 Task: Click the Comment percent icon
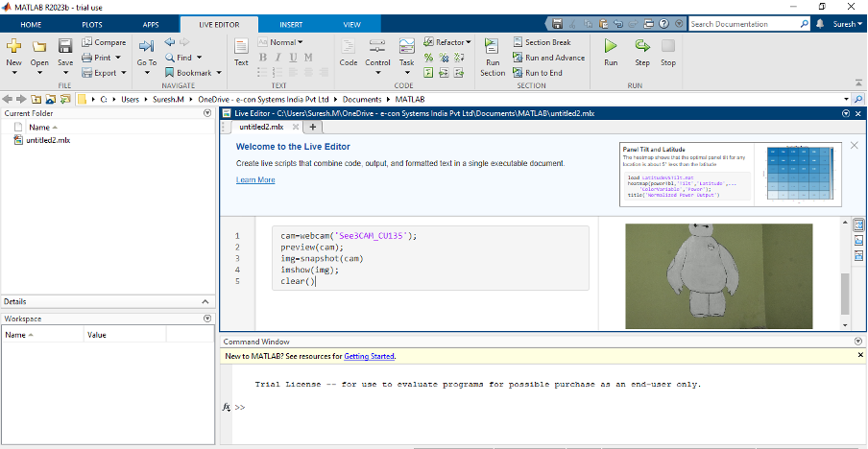tap(428, 58)
